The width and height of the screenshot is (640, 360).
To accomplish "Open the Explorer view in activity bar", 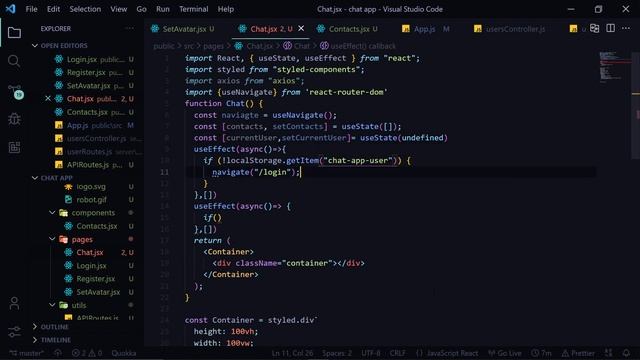I will [14, 33].
